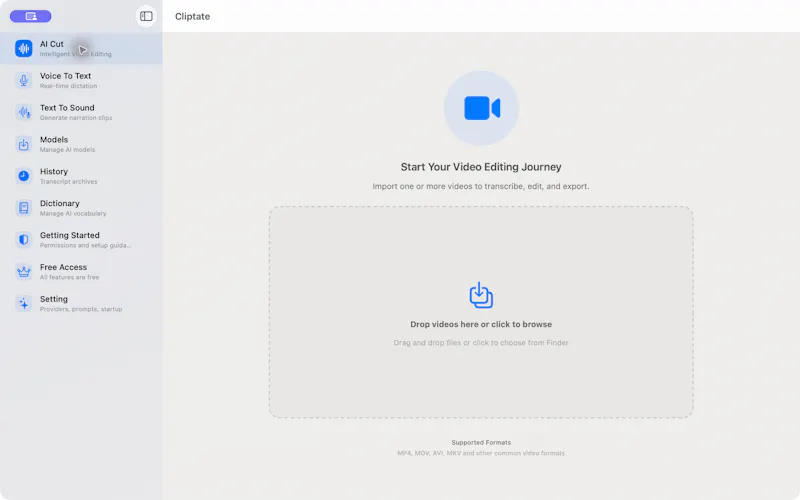Open the Voice To Text section

81,80
